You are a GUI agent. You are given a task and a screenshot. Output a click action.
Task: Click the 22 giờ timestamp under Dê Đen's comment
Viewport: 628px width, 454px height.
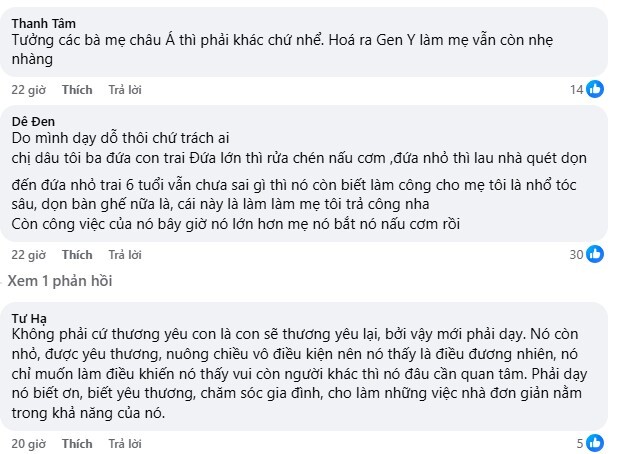[26, 254]
